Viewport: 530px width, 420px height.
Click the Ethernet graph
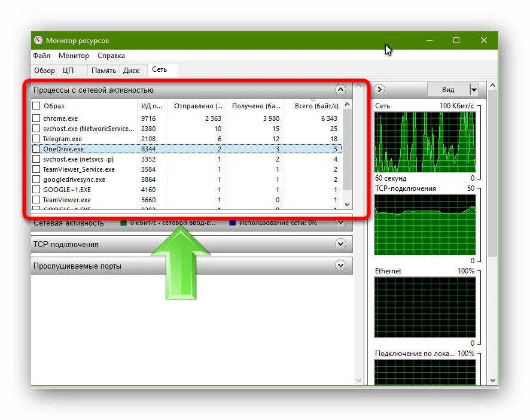pos(425,308)
